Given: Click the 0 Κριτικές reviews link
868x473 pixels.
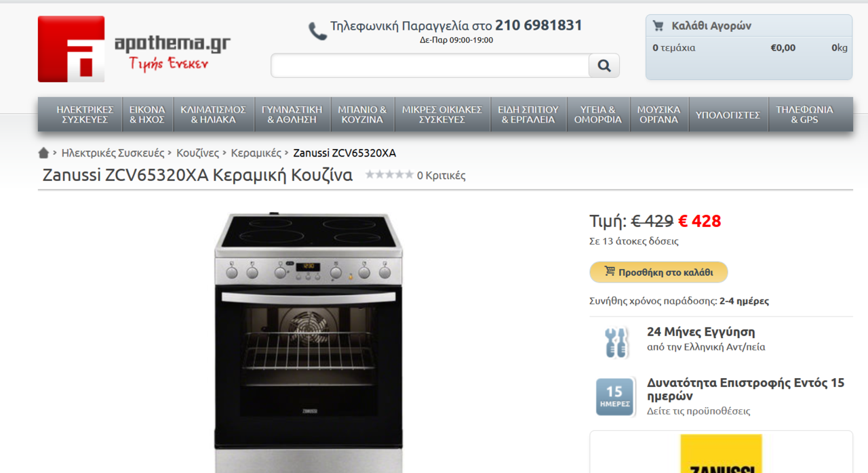Looking at the screenshot, I should (x=441, y=176).
